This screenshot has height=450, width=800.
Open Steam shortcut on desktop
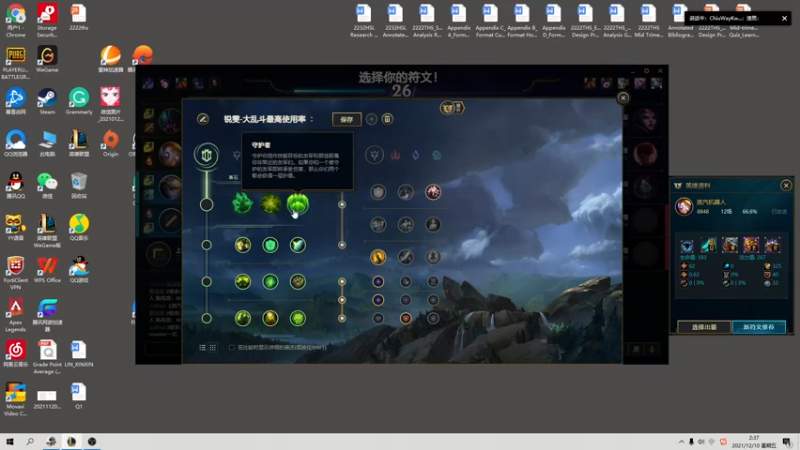click(x=47, y=102)
